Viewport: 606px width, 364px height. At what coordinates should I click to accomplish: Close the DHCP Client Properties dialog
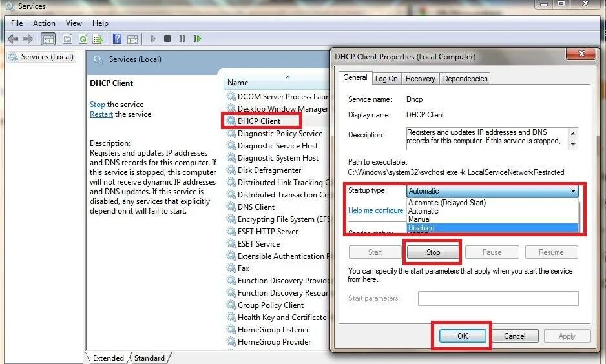pyautogui.click(x=581, y=54)
